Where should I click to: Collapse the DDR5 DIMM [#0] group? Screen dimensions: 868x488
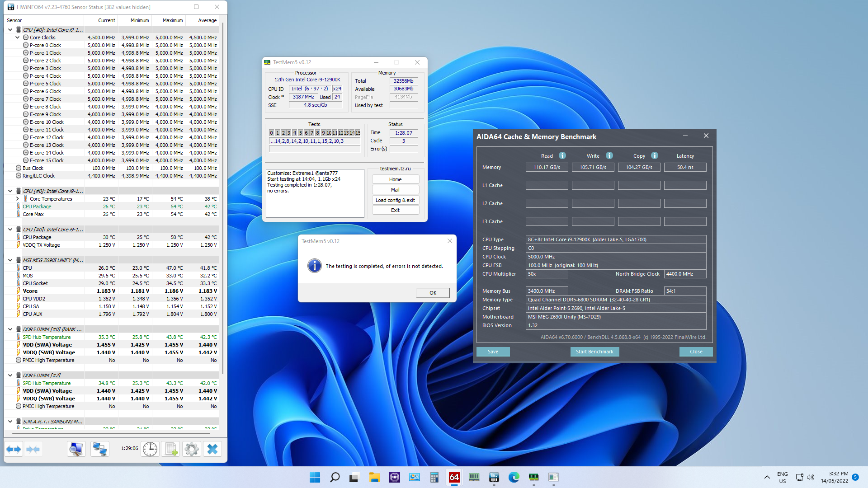tap(10, 329)
